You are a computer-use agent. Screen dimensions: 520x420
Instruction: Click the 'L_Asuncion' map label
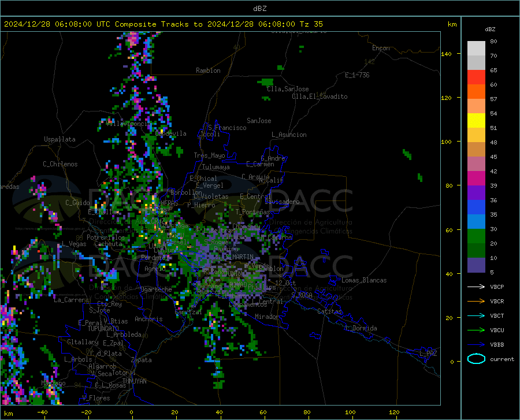click(x=289, y=135)
